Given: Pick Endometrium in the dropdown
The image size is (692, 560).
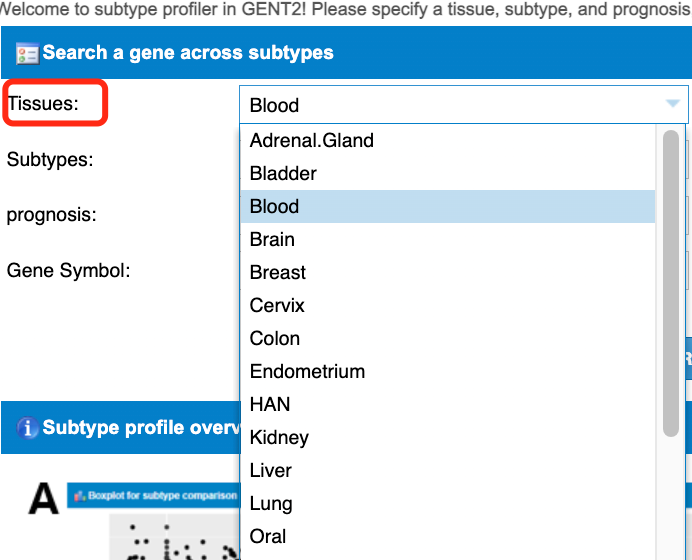Looking at the screenshot, I should (307, 371).
